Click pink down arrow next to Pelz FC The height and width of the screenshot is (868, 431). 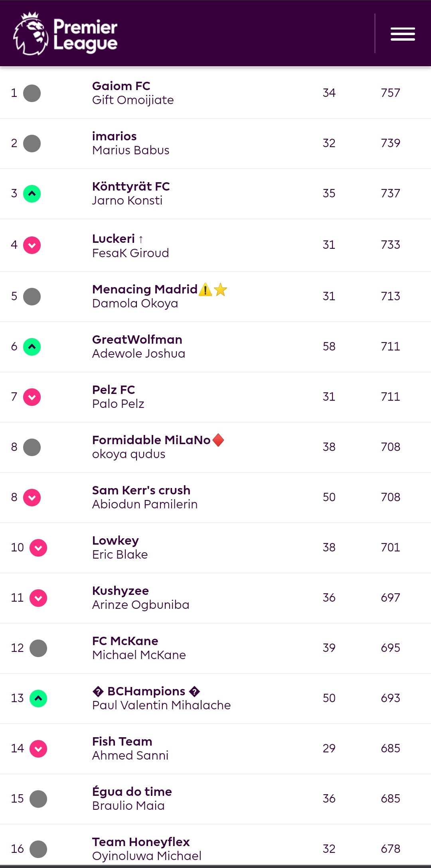click(32, 397)
